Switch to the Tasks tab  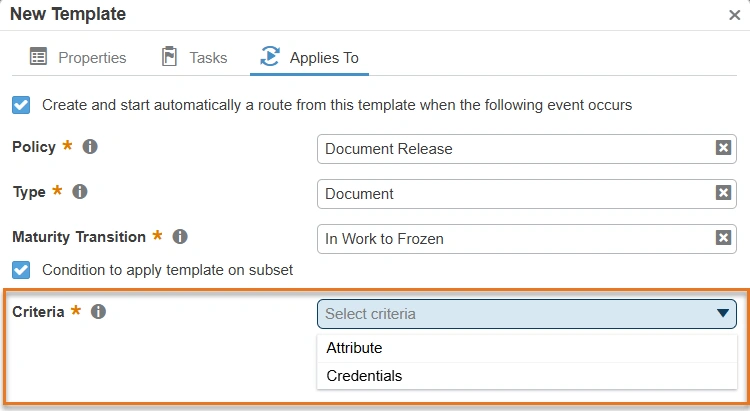[x=208, y=57]
